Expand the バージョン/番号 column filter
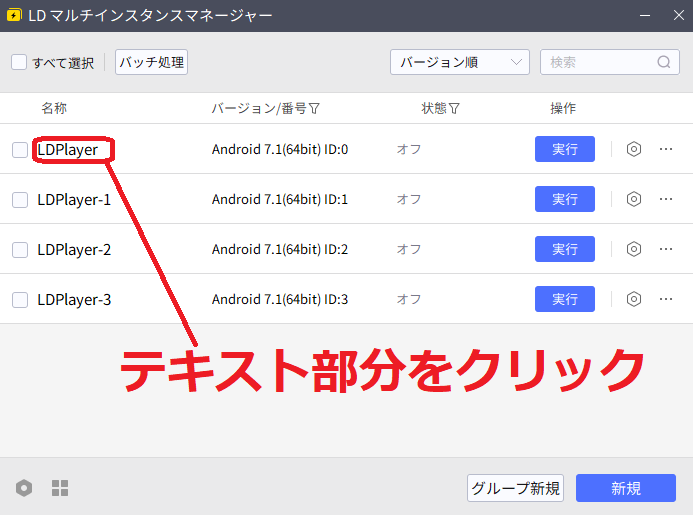Screen dimensions: 693x515 [315, 108]
